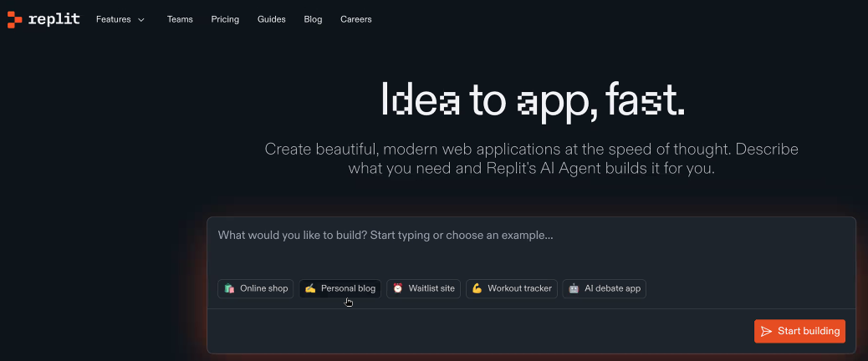Choose the Online shop example chip

(256, 288)
